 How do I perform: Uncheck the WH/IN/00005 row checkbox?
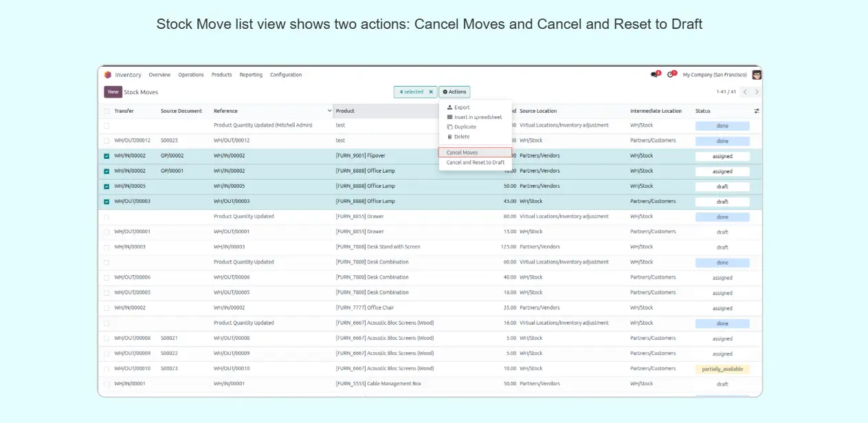pos(107,186)
